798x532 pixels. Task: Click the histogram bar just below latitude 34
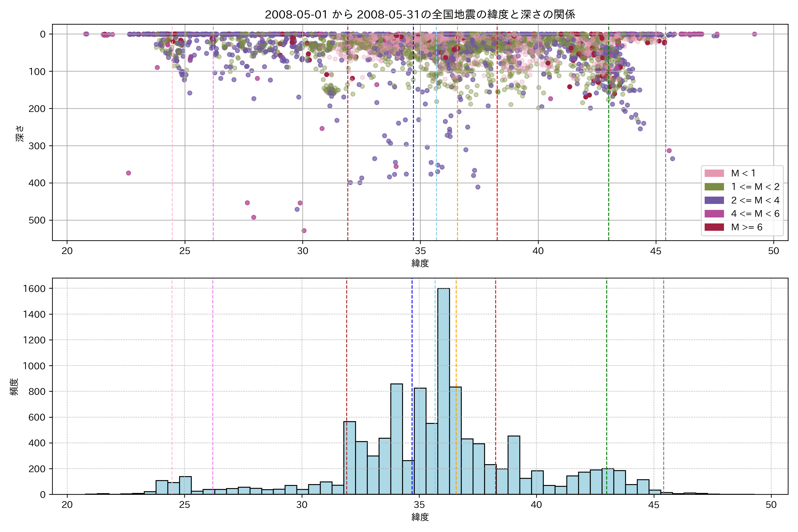click(x=397, y=441)
